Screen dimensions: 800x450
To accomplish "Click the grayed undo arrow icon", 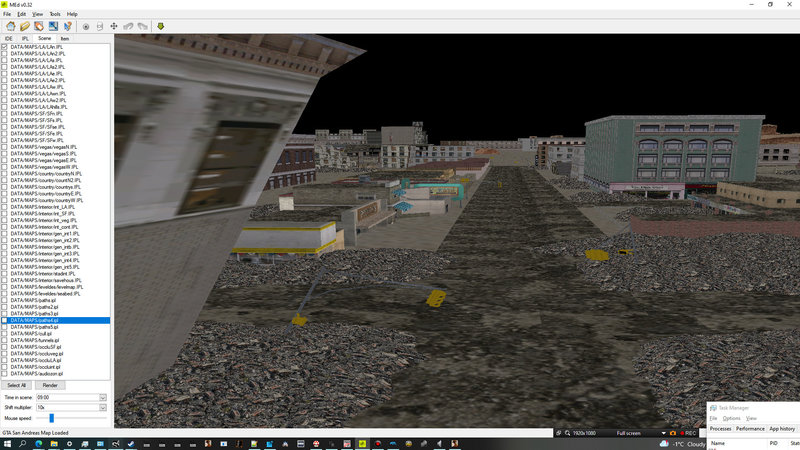I will pos(128,27).
